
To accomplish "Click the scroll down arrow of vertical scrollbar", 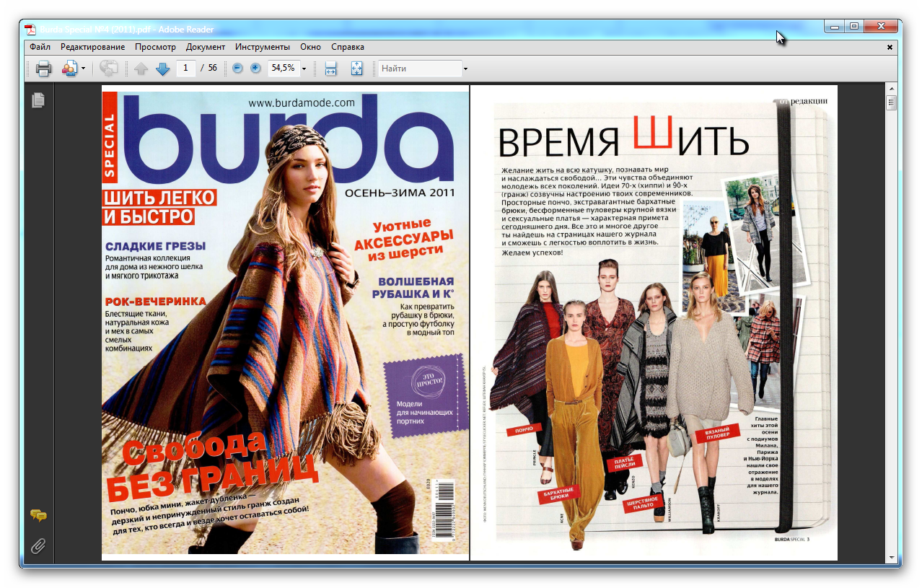I will tap(892, 558).
